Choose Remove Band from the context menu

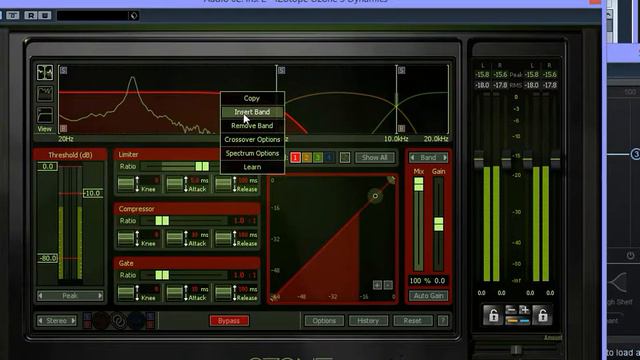[x=252, y=126]
